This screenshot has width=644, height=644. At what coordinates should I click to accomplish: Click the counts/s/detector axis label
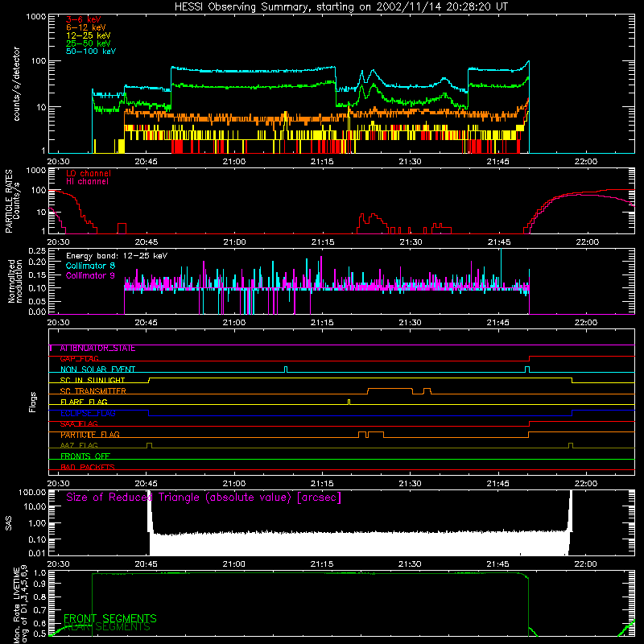coord(17,84)
